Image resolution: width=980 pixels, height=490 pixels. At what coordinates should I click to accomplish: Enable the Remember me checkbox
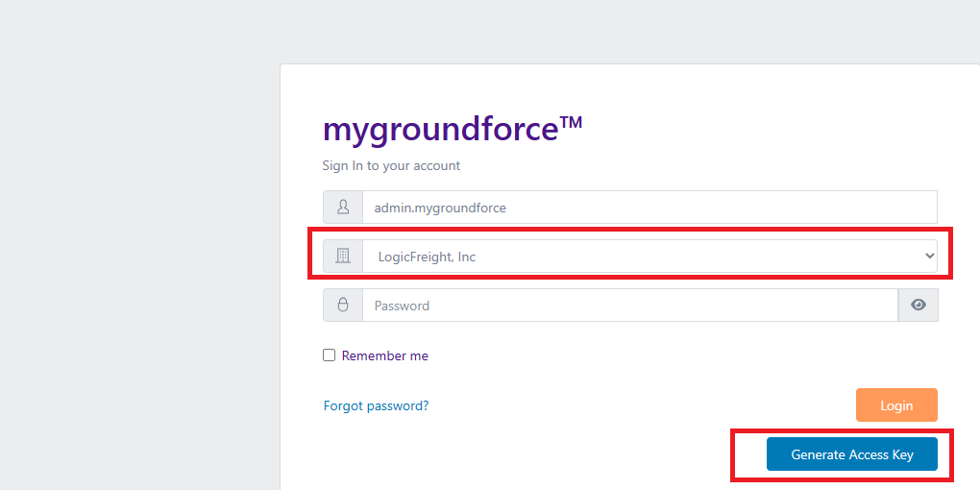click(x=329, y=355)
